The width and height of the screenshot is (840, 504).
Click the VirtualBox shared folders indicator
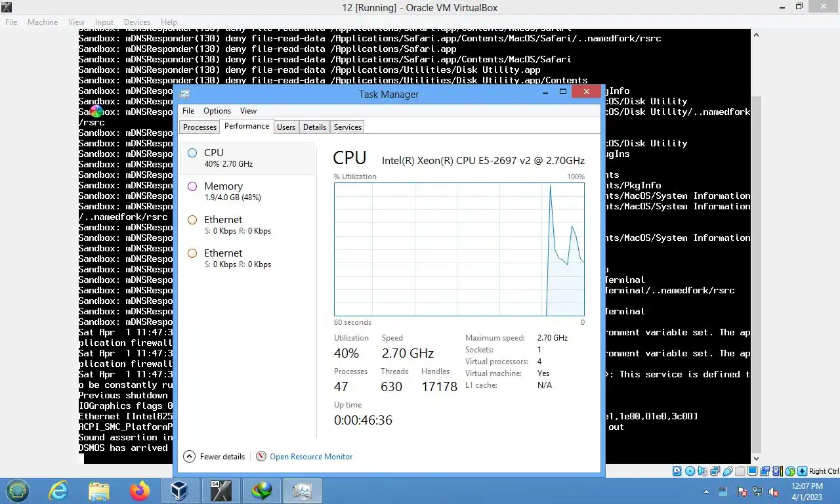[x=740, y=471]
